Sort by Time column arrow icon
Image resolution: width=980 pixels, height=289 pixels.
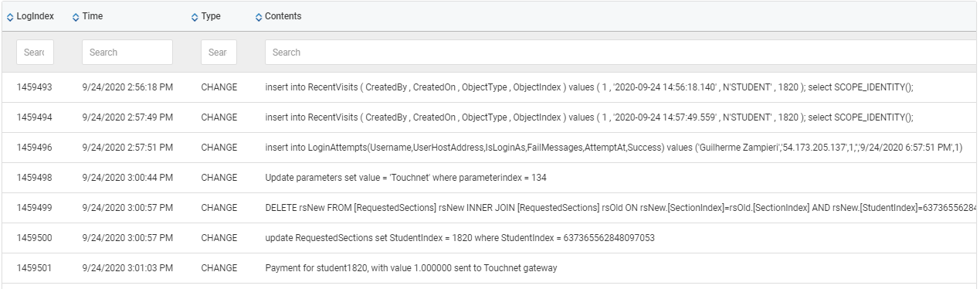(x=76, y=17)
